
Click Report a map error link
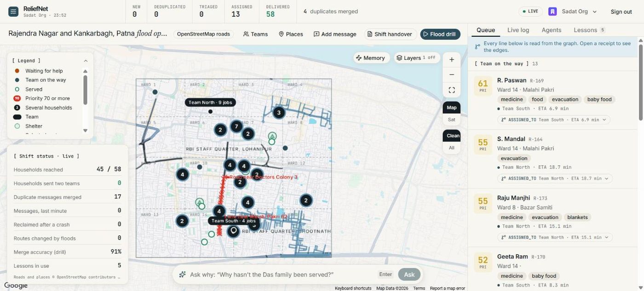(448, 288)
